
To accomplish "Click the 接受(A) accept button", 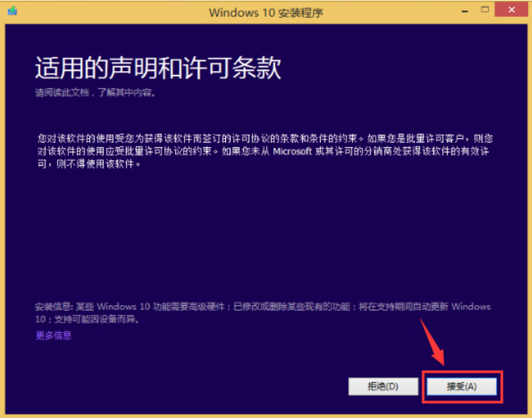I will point(462,386).
